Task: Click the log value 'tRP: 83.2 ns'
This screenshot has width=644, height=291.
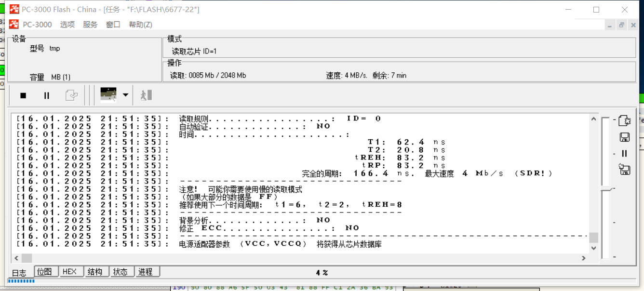Action: click(x=404, y=165)
